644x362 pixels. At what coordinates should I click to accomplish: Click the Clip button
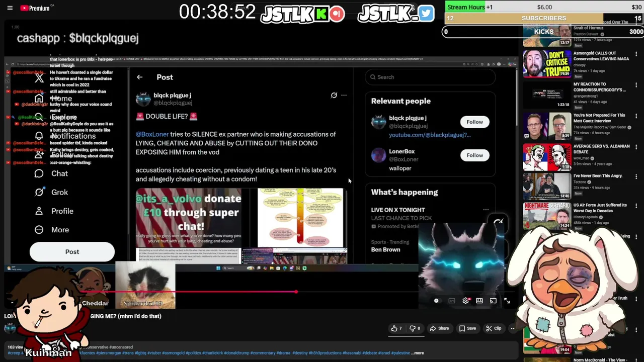[x=494, y=328]
